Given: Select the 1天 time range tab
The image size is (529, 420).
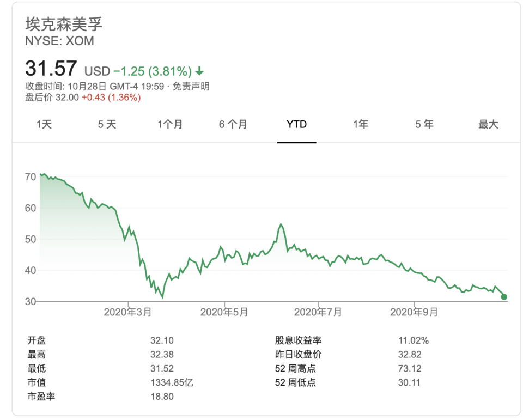Looking at the screenshot, I should point(44,125).
